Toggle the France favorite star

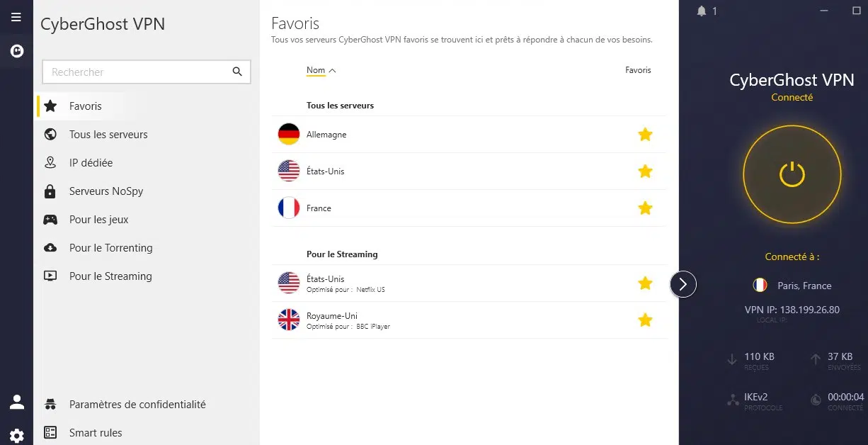coord(645,208)
